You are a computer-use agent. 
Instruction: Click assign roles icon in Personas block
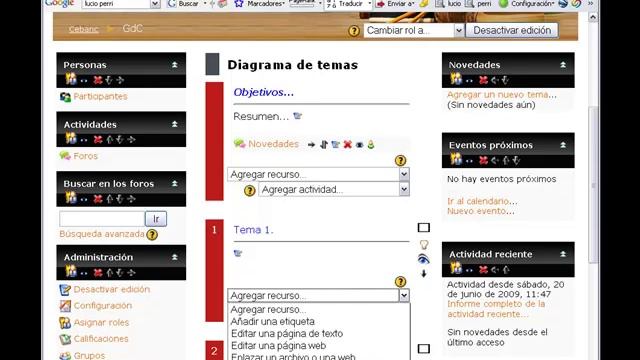click(71, 79)
